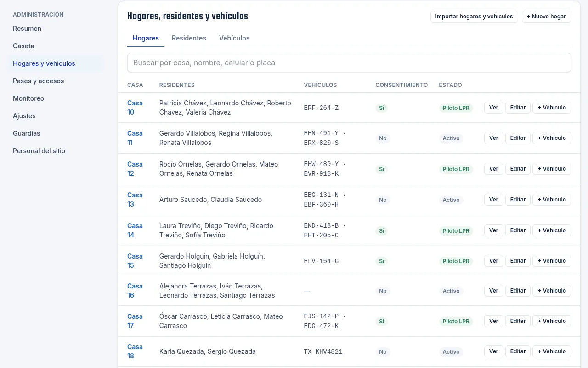
Task: Switch to the Residentes tab
Action: [x=189, y=38]
